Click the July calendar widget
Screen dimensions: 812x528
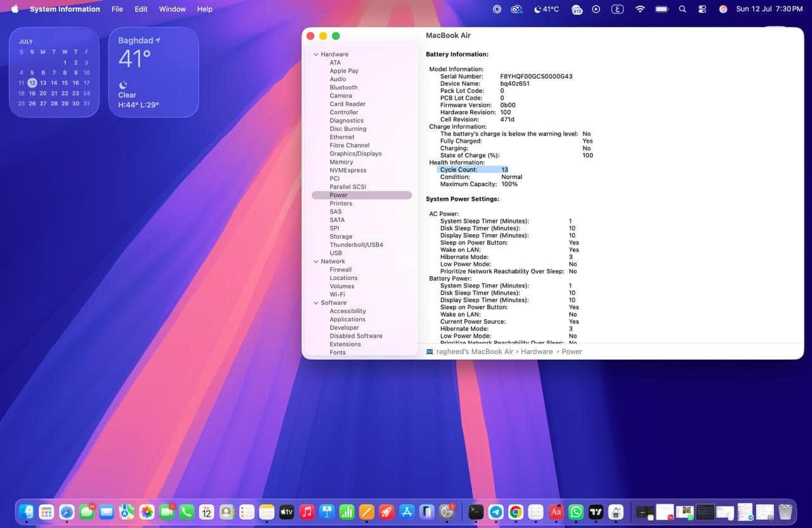coord(54,72)
